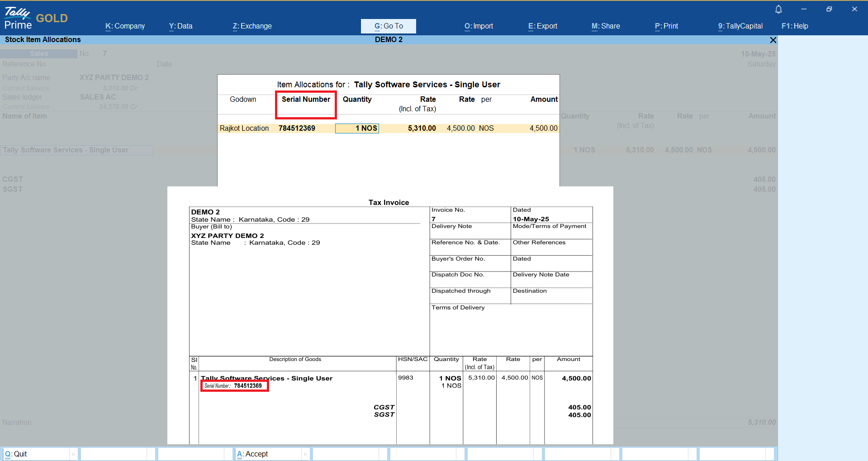Click the serial number 784512369 in allocations
Viewport: 868px width, 461px height.
(297, 128)
